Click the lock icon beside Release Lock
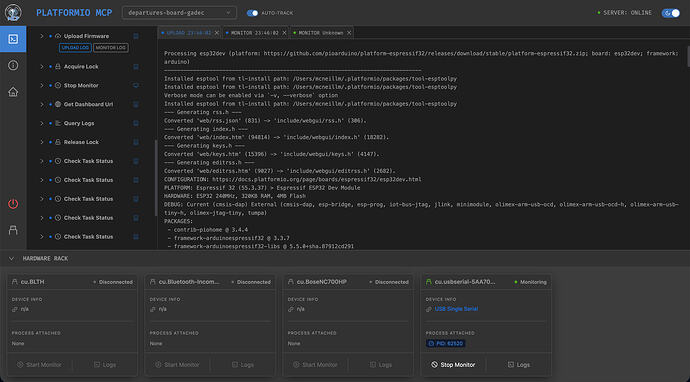This screenshot has width=690, height=382. click(x=58, y=142)
